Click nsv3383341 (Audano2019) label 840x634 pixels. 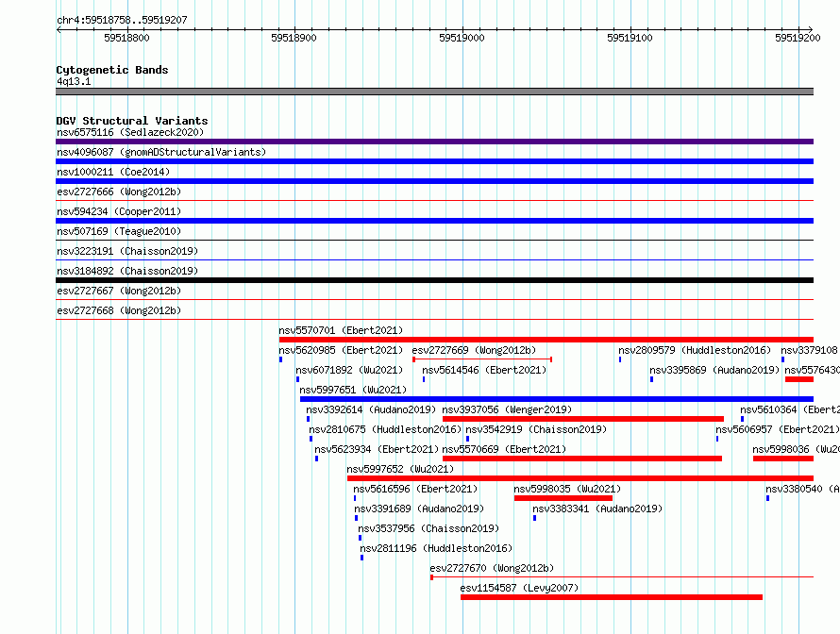coord(597,509)
